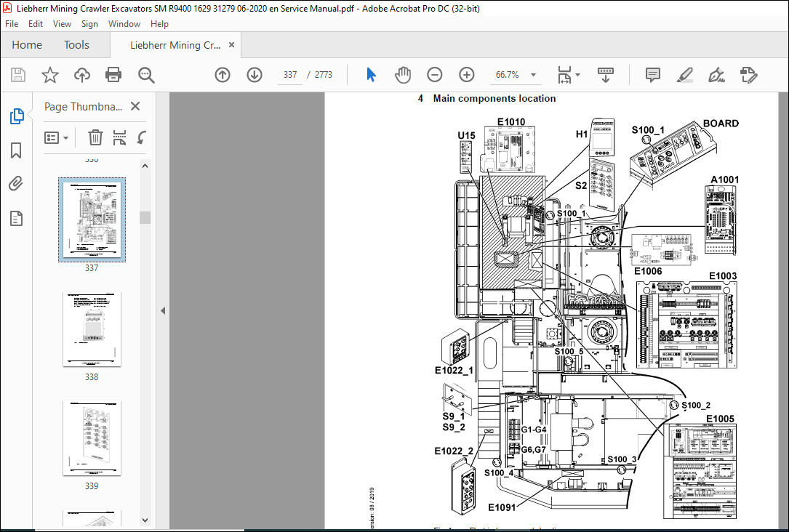This screenshot has width=789, height=532.
Task: Go to the next page arrow
Action: pyautogui.click(x=255, y=75)
